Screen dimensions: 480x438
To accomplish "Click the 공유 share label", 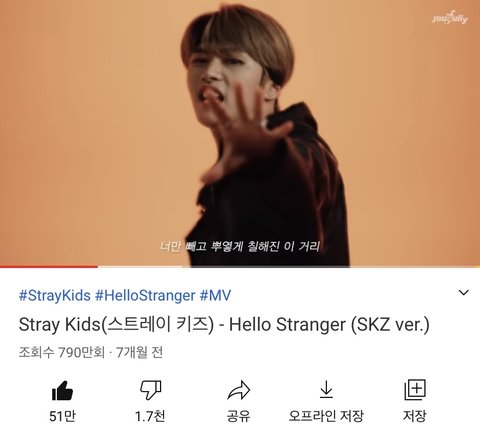I will click(238, 416).
